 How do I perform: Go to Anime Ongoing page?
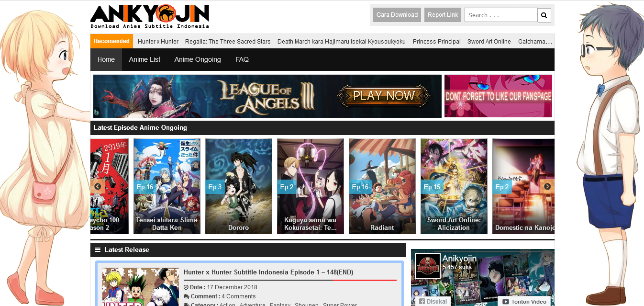click(x=198, y=59)
